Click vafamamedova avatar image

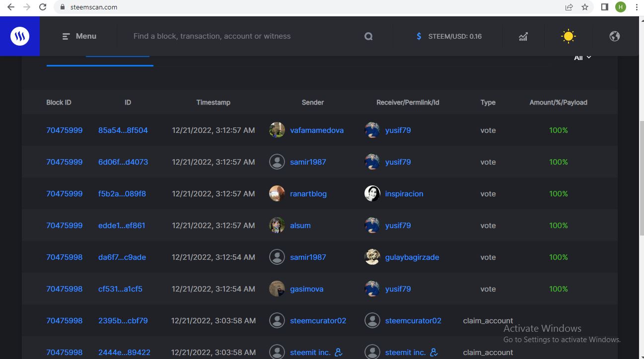pos(277,130)
